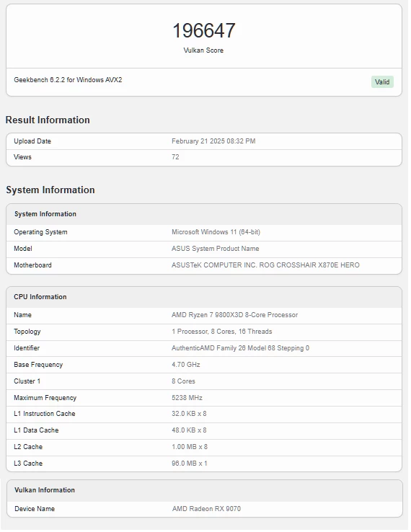Click 1 Processor, 8 Cores, 16 Threads value
411x532 pixels.
pyautogui.click(x=221, y=332)
